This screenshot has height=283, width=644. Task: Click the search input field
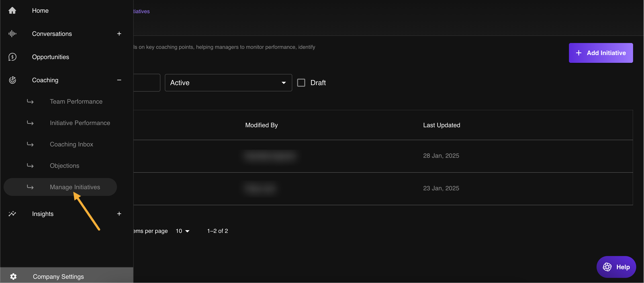[147, 83]
